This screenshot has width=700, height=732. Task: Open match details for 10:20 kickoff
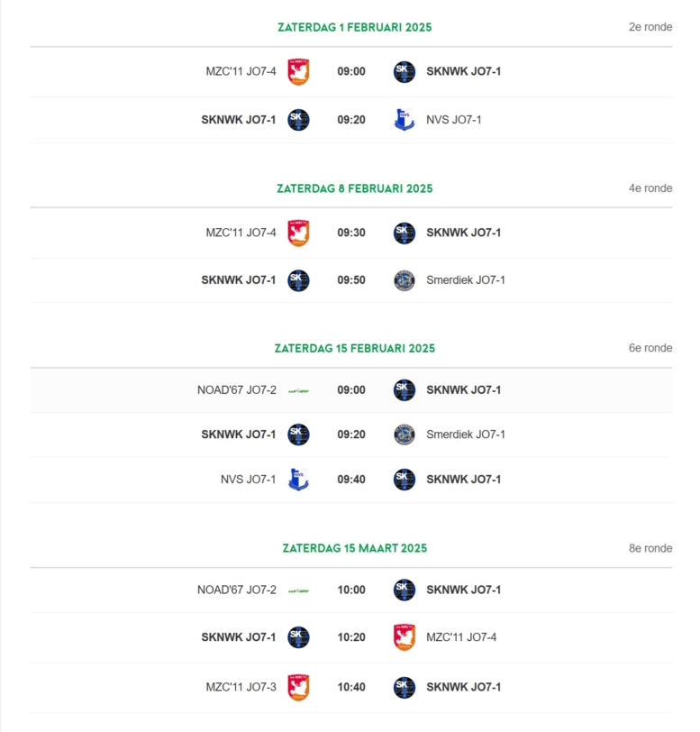click(351, 637)
